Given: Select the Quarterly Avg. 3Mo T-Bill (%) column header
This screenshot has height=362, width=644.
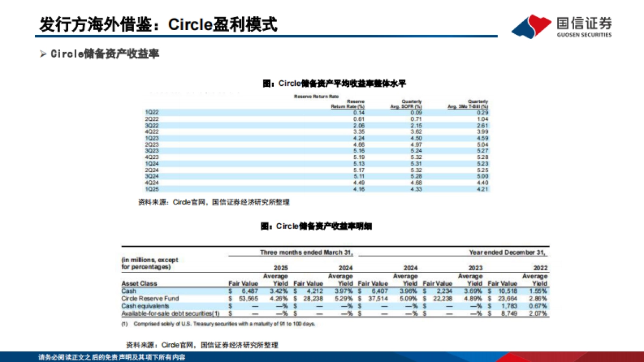Looking at the screenshot, I should pyautogui.click(x=468, y=104).
